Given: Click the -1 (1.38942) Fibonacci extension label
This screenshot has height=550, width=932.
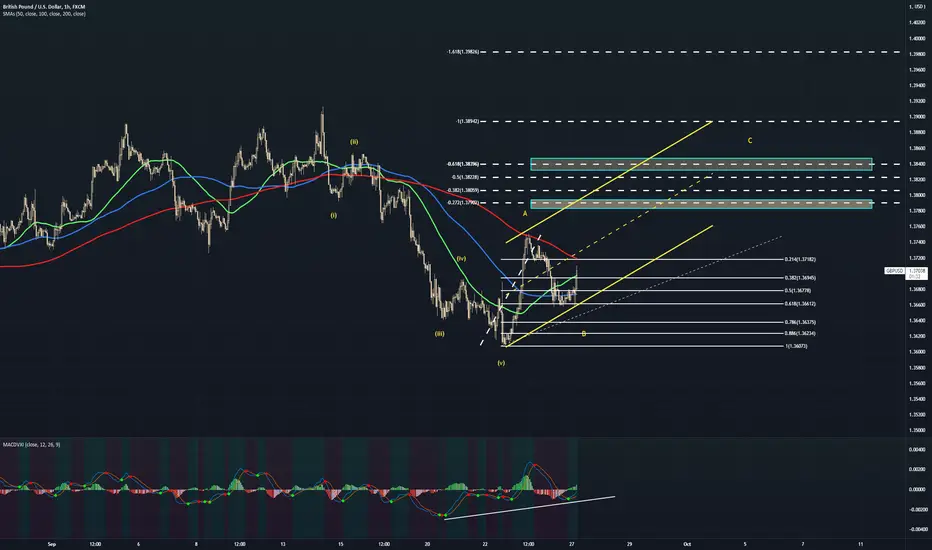Looking at the screenshot, I should [x=467, y=121].
